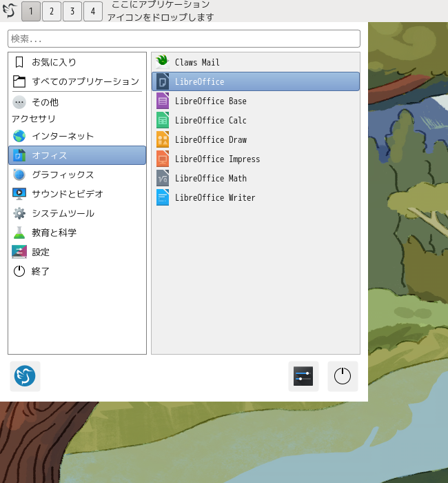Screen dimensions: 448x483
Task: Select the 終了 category entry
Action: [77, 271]
